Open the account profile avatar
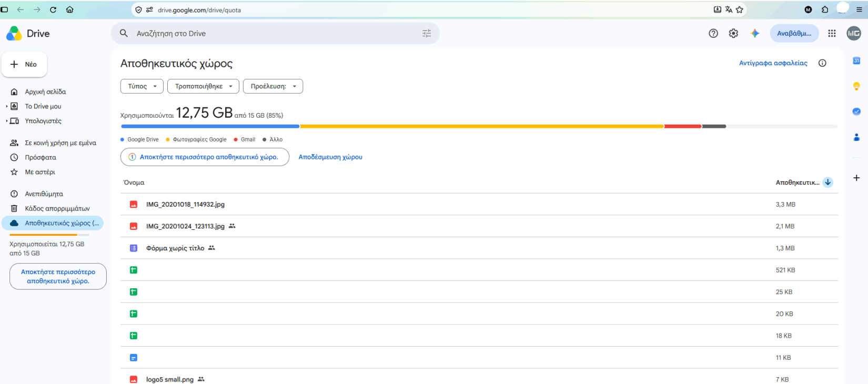The width and height of the screenshot is (868, 384). [854, 33]
